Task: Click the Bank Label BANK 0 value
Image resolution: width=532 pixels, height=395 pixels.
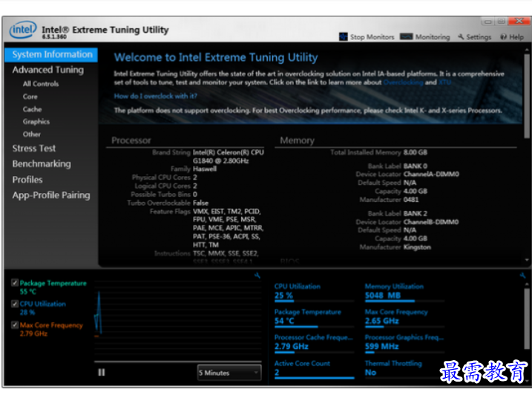Action: [x=416, y=166]
